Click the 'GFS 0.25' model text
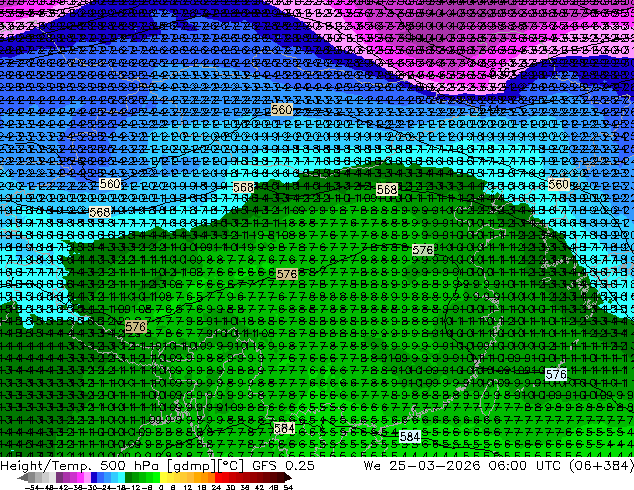 (283, 465)
